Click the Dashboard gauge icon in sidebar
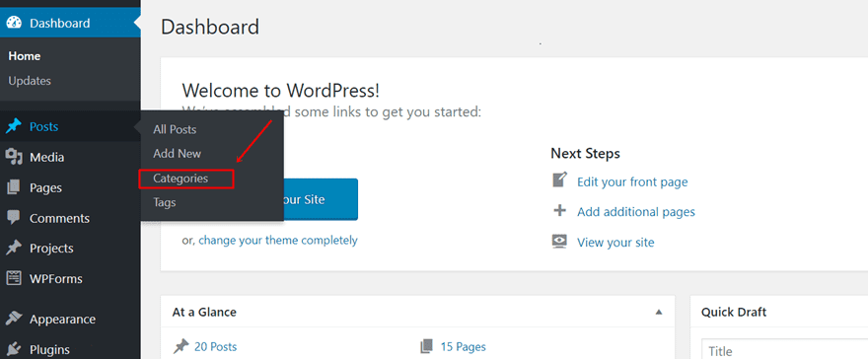The height and width of the screenshot is (359, 868). (x=14, y=24)
